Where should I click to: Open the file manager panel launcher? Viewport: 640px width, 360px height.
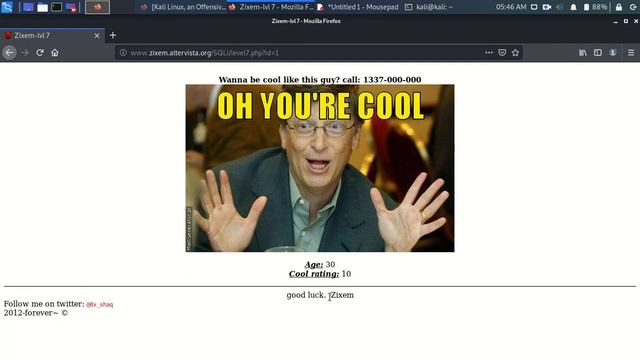[x=42, y=7]
